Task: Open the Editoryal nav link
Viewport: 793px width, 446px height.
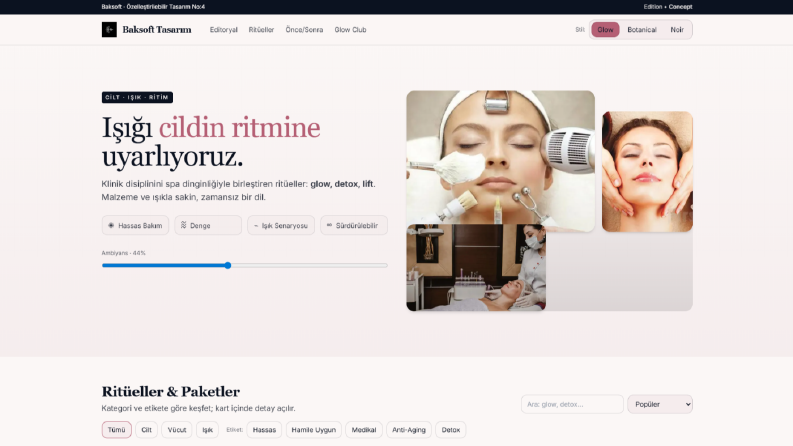Action: [x=224, y=30]
